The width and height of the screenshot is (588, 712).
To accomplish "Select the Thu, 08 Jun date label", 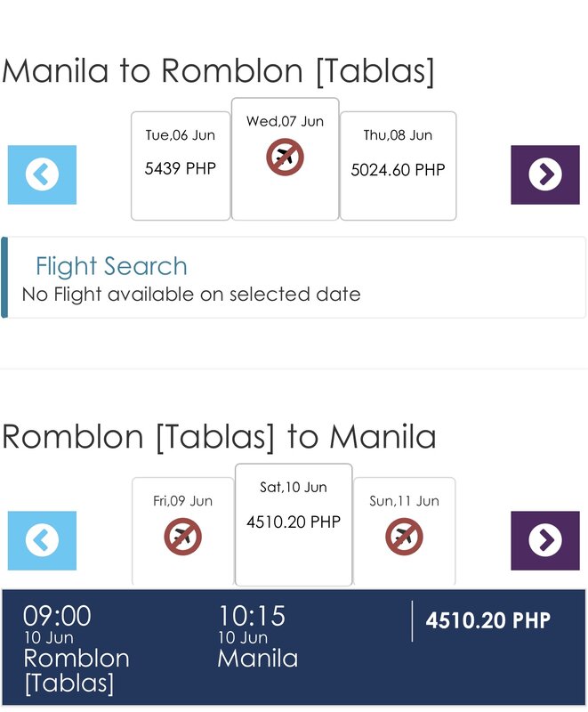I will (x=398, y=135).
